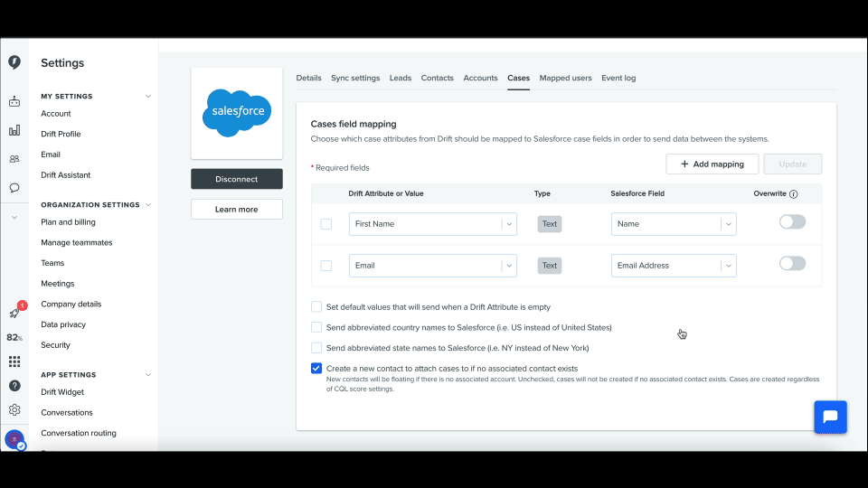Open the Email Address Salesforce field dropdown
The width and height of the screenshot is (868, 488).
coord(674,266)
